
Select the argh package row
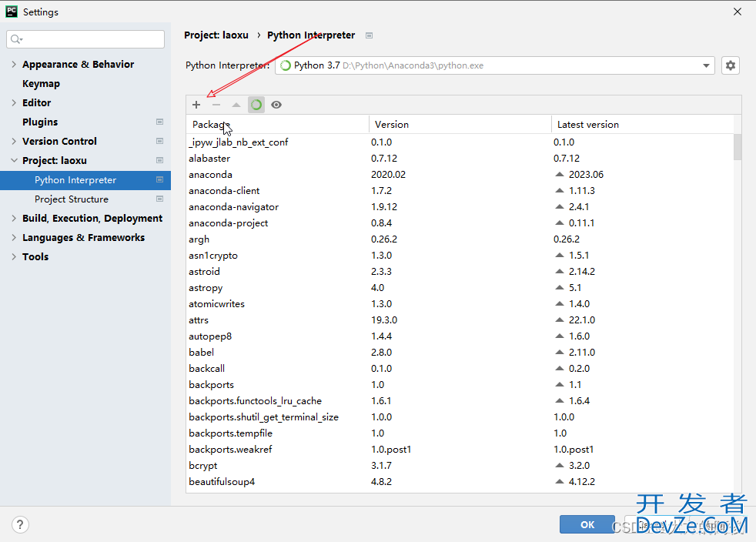pos(460,239)
